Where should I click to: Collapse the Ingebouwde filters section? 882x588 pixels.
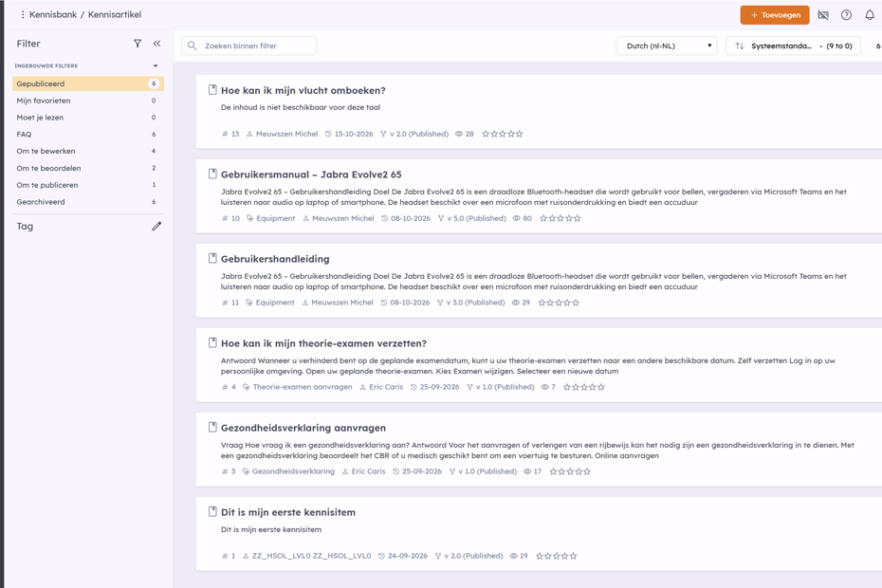tap(156, 65)
